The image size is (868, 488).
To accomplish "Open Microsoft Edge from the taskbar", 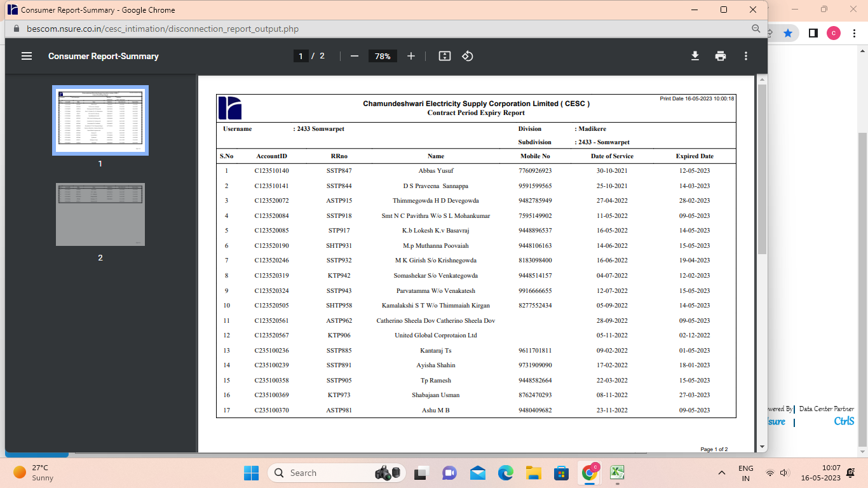I will coord(506,473).
